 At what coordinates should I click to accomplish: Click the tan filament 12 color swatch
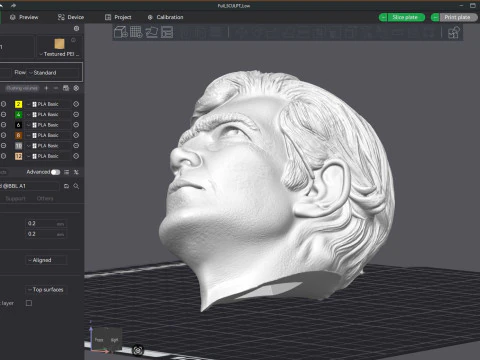(x=18, y=156)
